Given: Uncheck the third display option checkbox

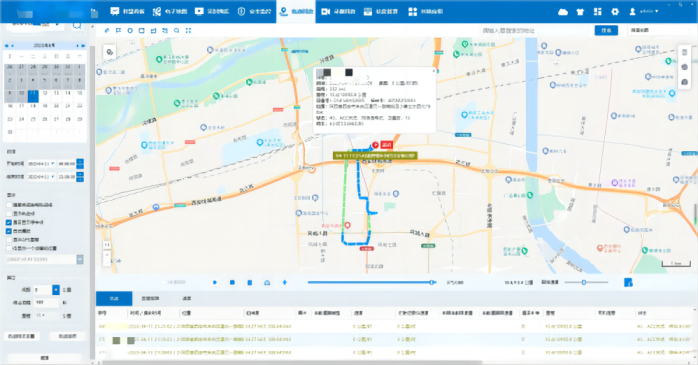Looking at the screenshot, I should (x=9, y=222).
